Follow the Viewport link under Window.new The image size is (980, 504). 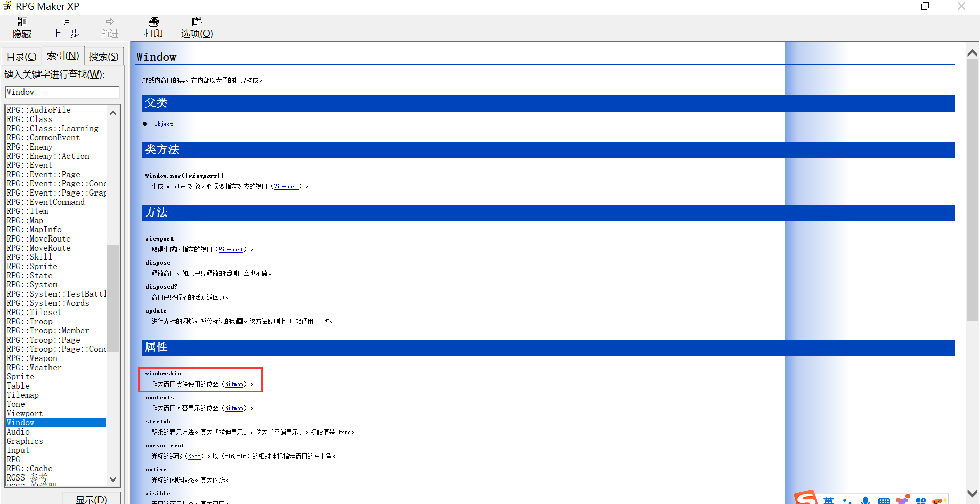tap(286, 186)
